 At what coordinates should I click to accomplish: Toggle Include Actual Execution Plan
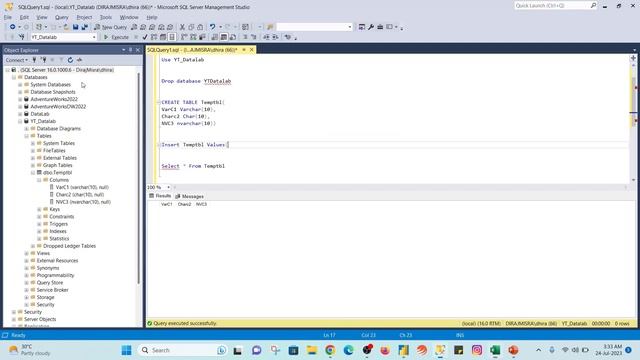pyautogui.click(x=184, y=37)
